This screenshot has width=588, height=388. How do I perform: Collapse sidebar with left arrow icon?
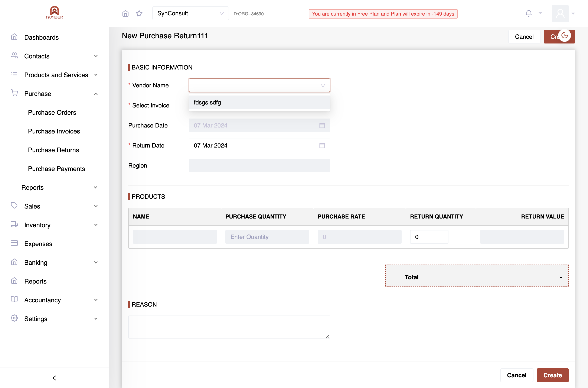pos(54,378)
